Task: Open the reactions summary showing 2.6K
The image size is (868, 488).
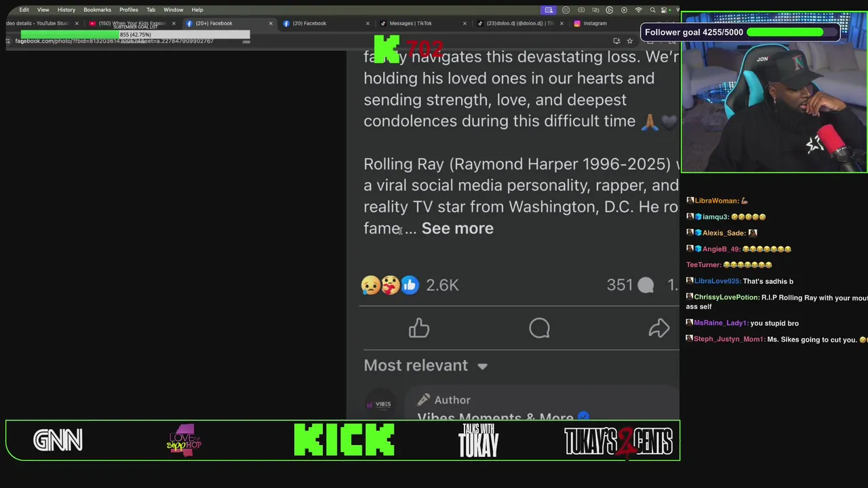Action: 410,285
